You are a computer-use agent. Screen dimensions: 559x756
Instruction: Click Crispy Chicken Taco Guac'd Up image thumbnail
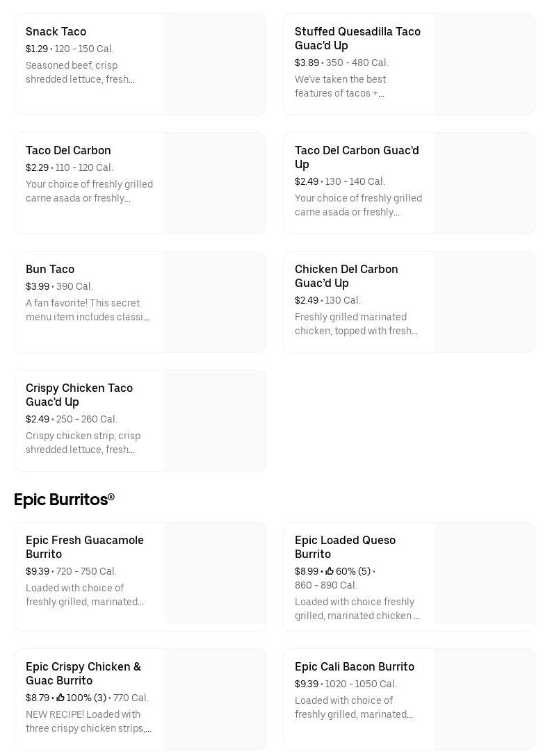coord(216,420)
